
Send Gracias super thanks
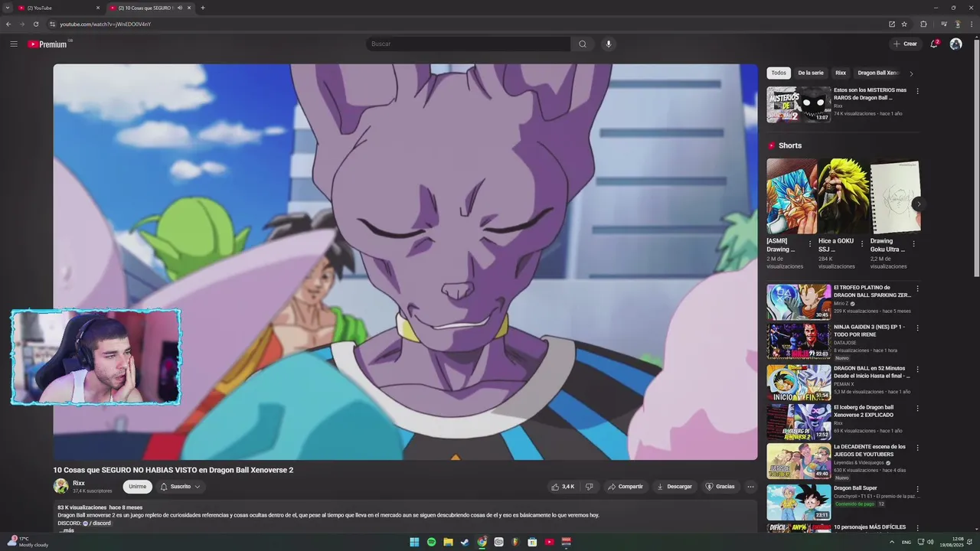pyautogui.click(x=720, y=487)
